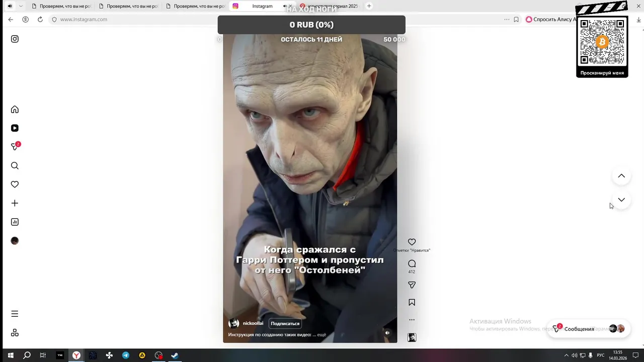Show site protection shield info
Screen dimensions: 644x362
tap(54, 19)
